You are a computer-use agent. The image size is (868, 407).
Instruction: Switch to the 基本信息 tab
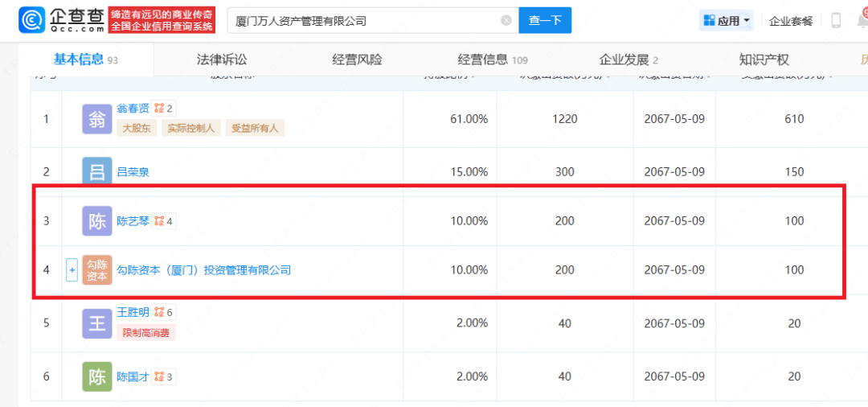tap(86, 60)
